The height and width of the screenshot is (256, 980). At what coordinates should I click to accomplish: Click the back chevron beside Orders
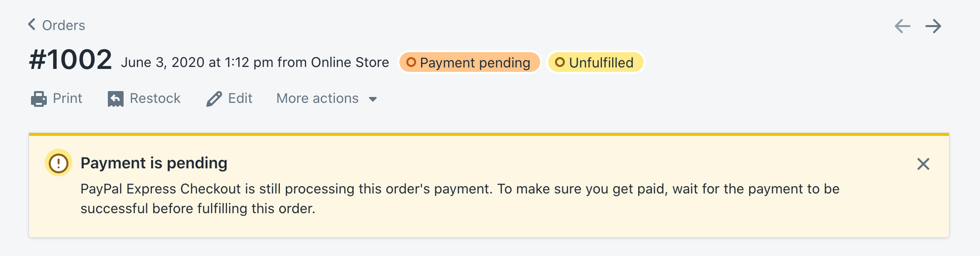click(32, 25)
